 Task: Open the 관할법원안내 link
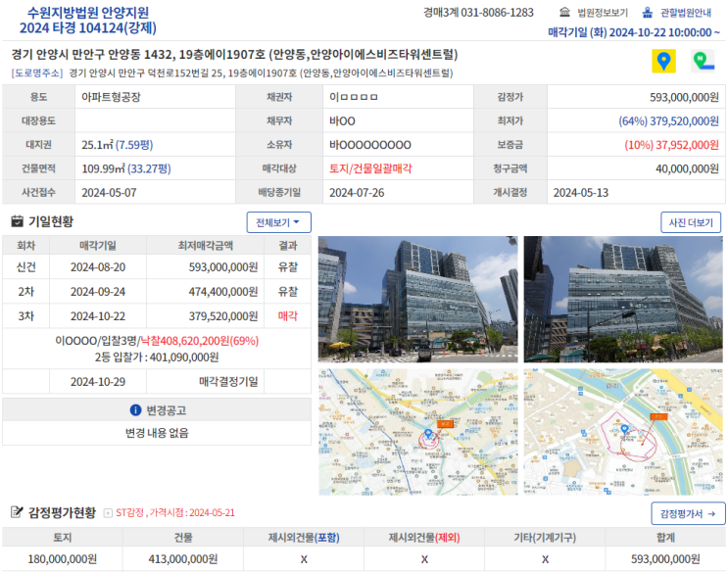(686, 13)
